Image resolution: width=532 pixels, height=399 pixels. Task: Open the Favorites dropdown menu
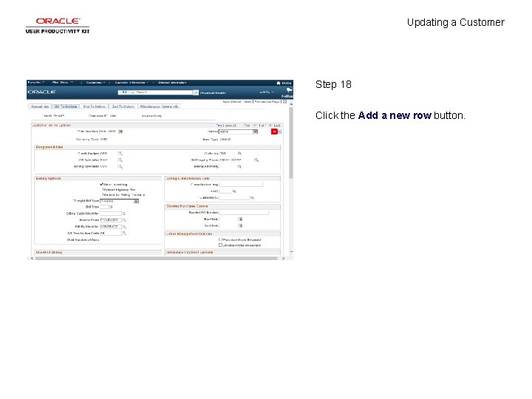[36, 83]
